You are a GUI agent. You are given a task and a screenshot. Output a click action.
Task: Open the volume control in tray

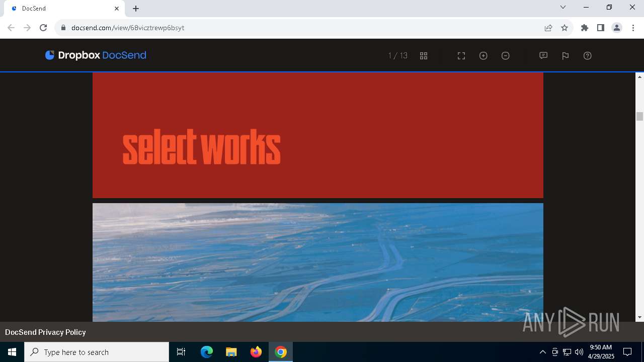point(579,352)
